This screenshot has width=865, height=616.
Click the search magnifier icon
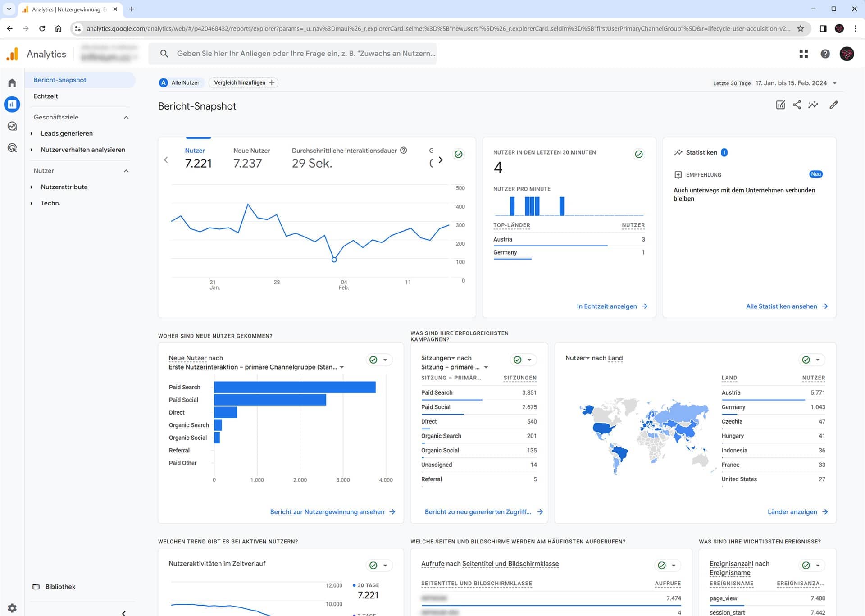[x=164, y=54]
